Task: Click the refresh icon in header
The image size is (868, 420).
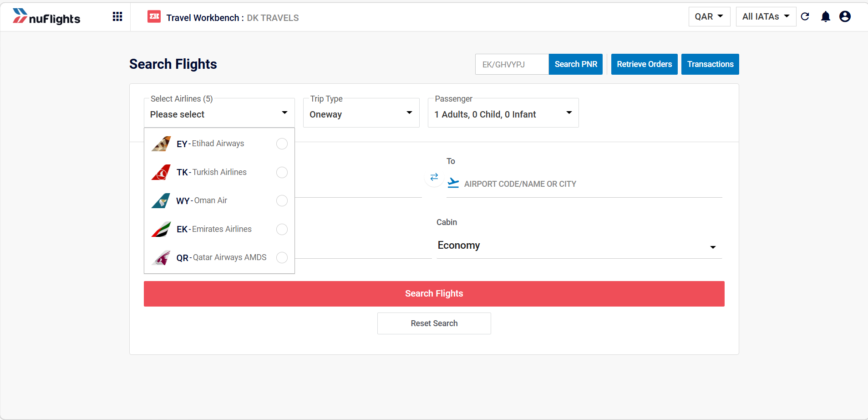Action: point(805,16)
